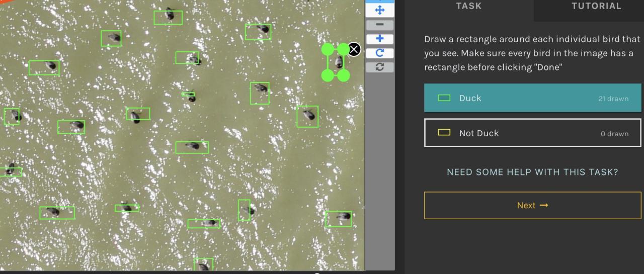Switch to the TASK tab
Viewport: 644px width, 274px height.
click(x=468, y=7)
